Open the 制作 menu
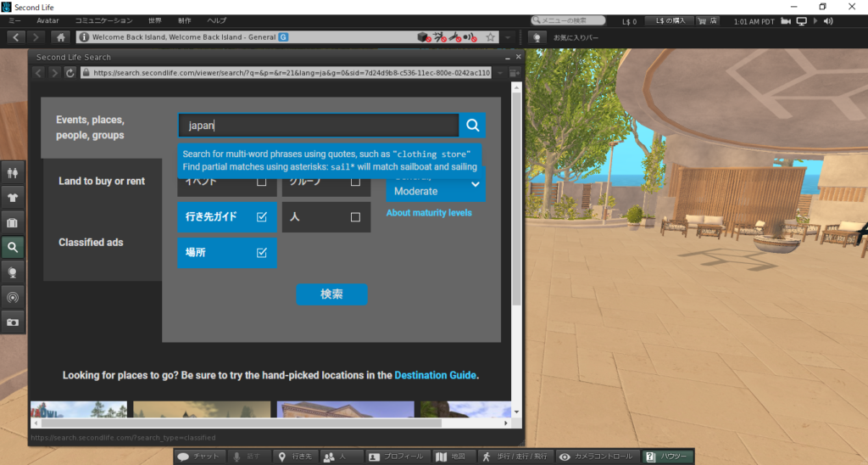 (x=184, y=20)
